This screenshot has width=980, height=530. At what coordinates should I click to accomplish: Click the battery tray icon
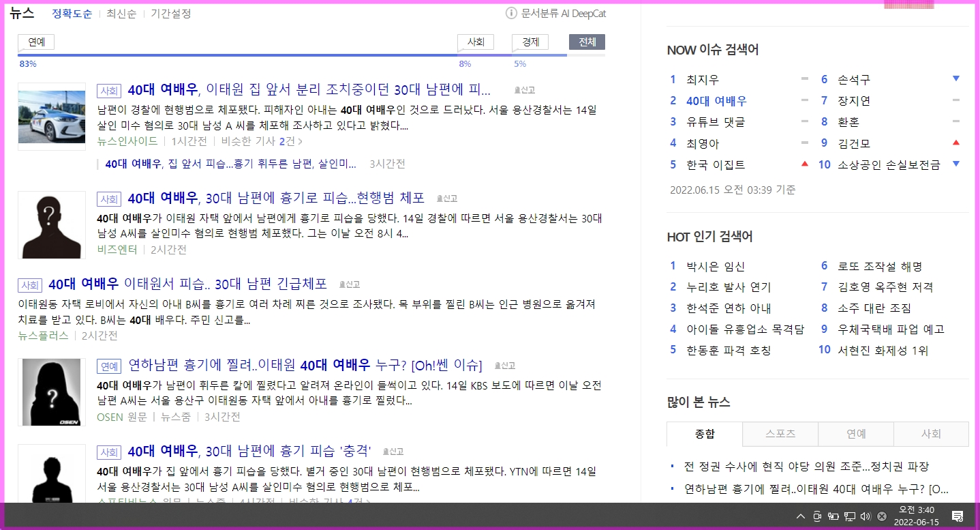pos(833,516)
